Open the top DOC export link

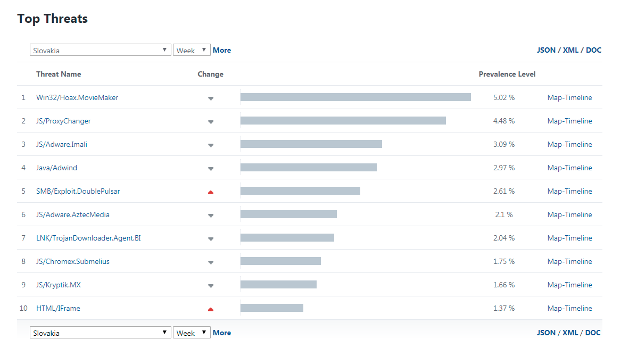(x=593, y=50)
